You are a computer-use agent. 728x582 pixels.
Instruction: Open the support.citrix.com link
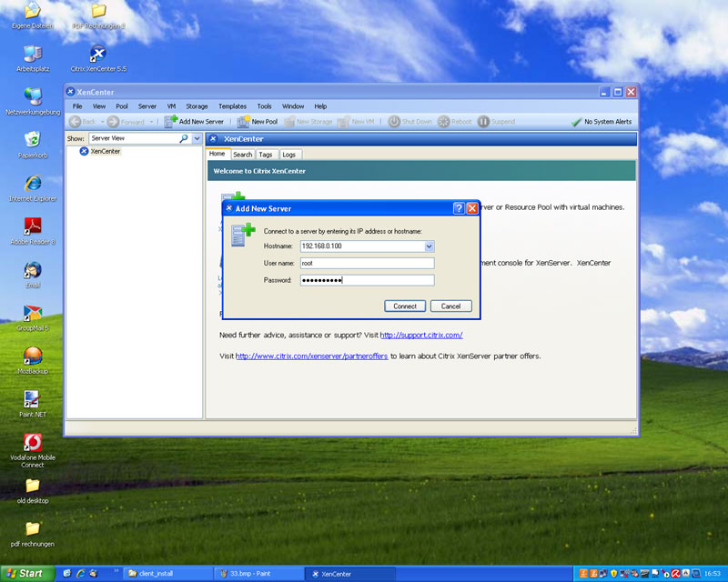(421, 335)
